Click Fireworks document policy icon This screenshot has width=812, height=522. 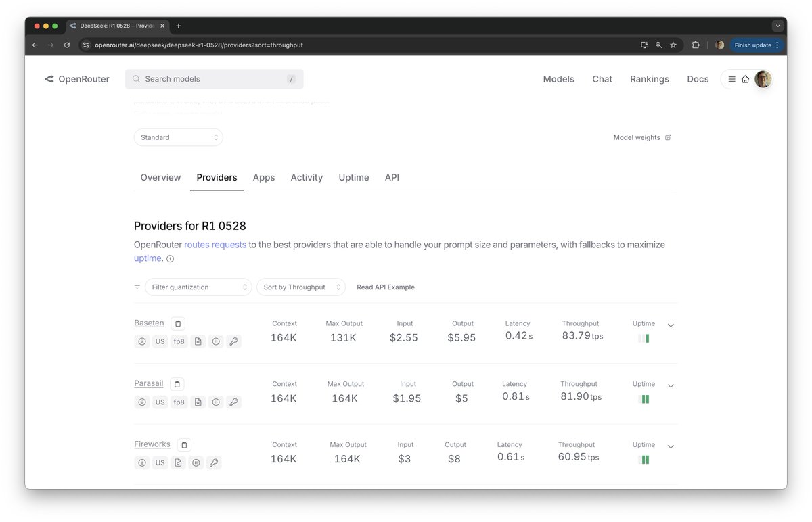[178, 462]
